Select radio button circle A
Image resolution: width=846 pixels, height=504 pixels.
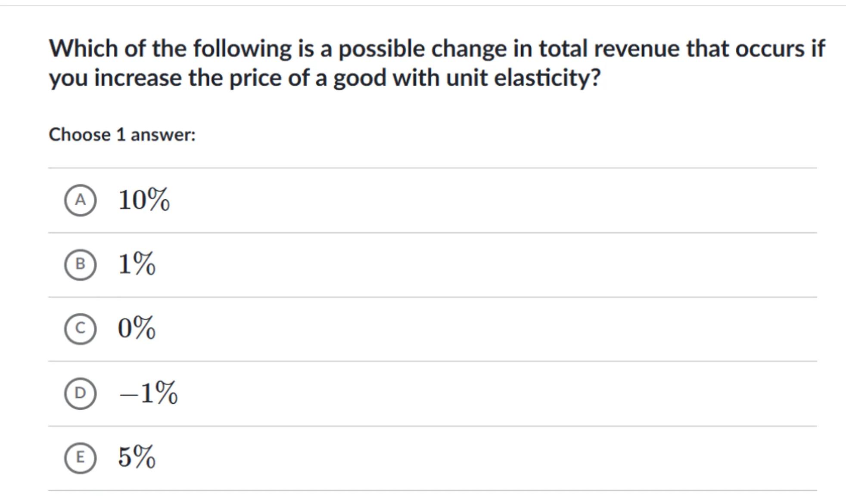point(80,200)
